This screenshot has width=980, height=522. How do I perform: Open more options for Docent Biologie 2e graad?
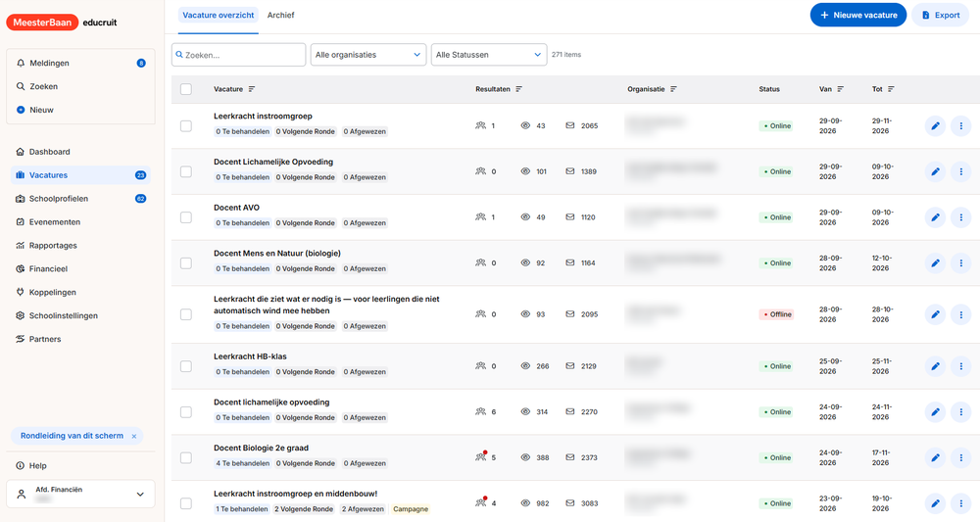click(x=960, y=457)
